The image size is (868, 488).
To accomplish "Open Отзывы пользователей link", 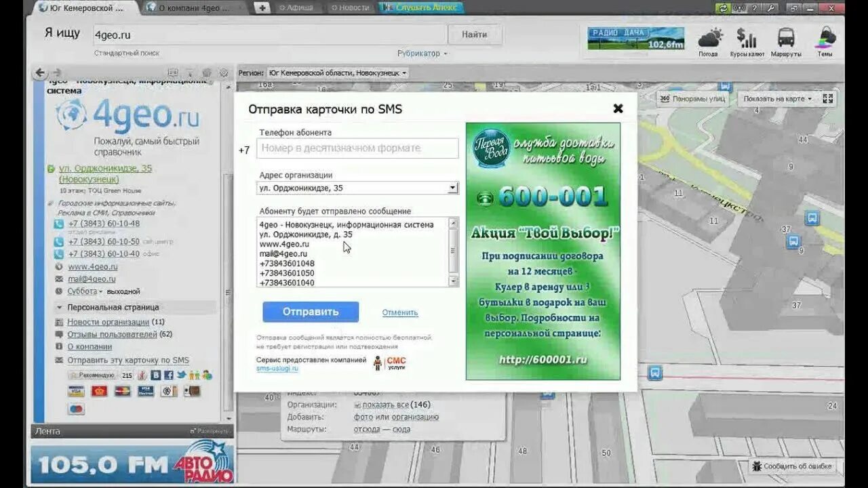I will click(112, 334).
